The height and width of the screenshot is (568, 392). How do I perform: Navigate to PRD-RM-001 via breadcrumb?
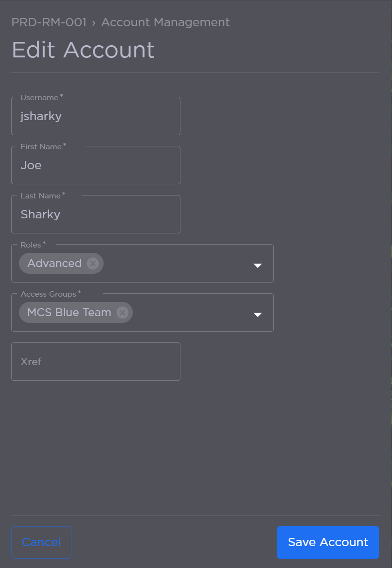point(49,22)
